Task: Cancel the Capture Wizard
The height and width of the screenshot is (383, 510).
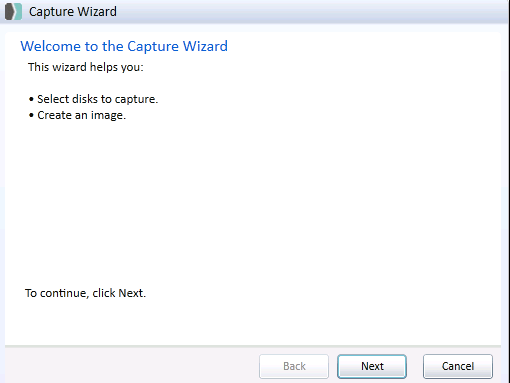Action: [x=458, y=366]
